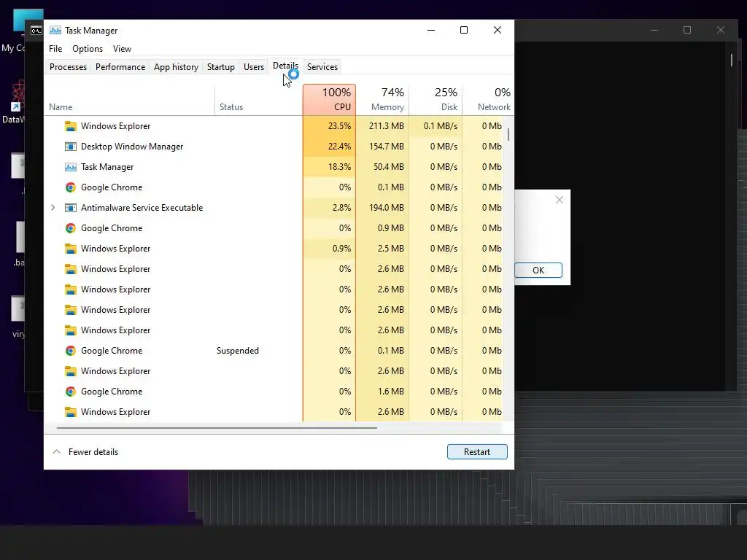Click the Chrome icon in the 0.9 MB row

(71, 228)
